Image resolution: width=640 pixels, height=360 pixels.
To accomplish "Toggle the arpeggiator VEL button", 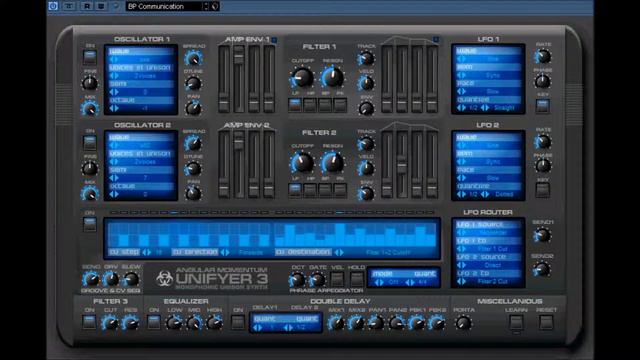I will 337,279.
